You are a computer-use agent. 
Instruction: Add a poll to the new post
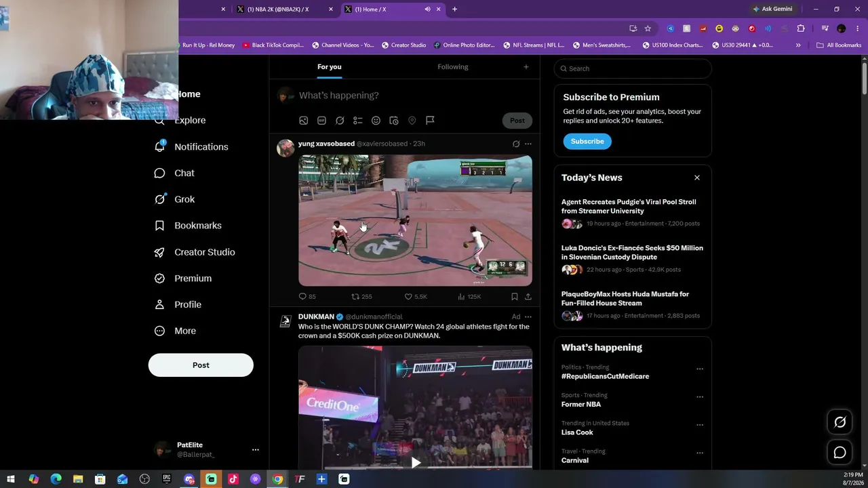357,121
